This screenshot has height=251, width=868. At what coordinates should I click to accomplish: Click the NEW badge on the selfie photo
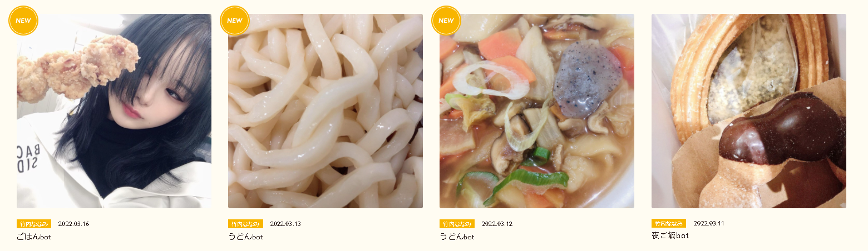click(x=23, y=21)
